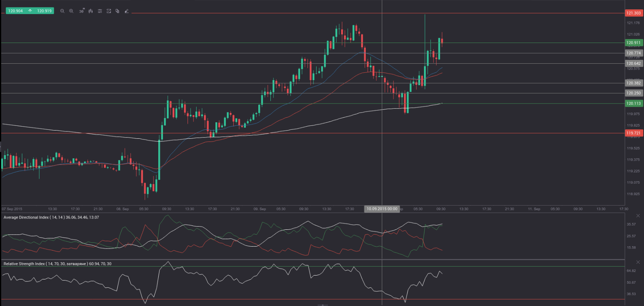
Task: Close the Relative Strength Index panel
Action: (x=638, y=262)
